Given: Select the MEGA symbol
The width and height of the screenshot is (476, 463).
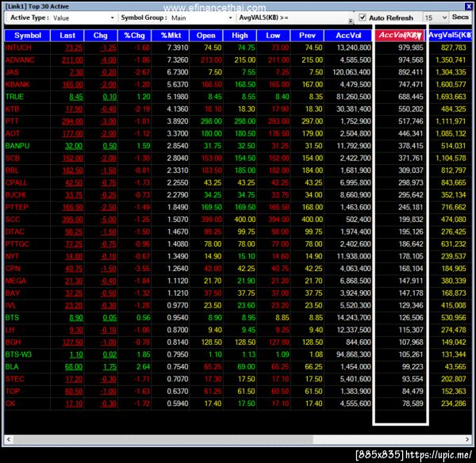Looking at the screenshot, I should [x=16, y=281].
